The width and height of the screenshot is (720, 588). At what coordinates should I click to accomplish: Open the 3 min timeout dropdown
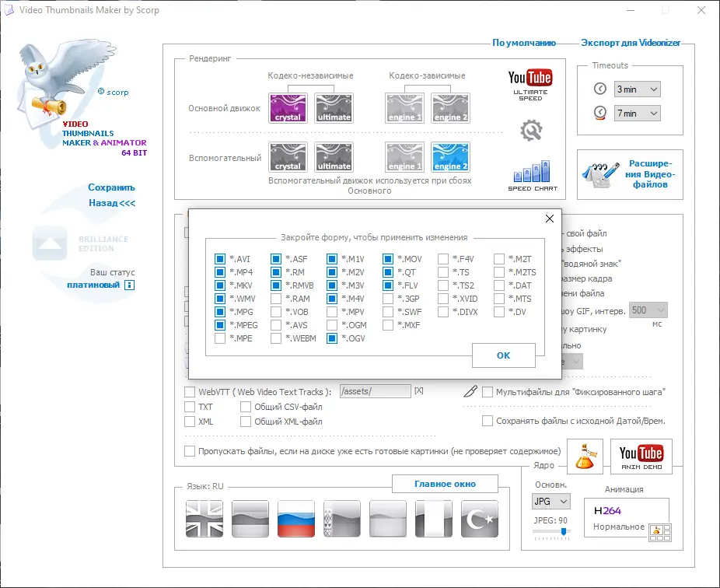[x=637, y=89]
